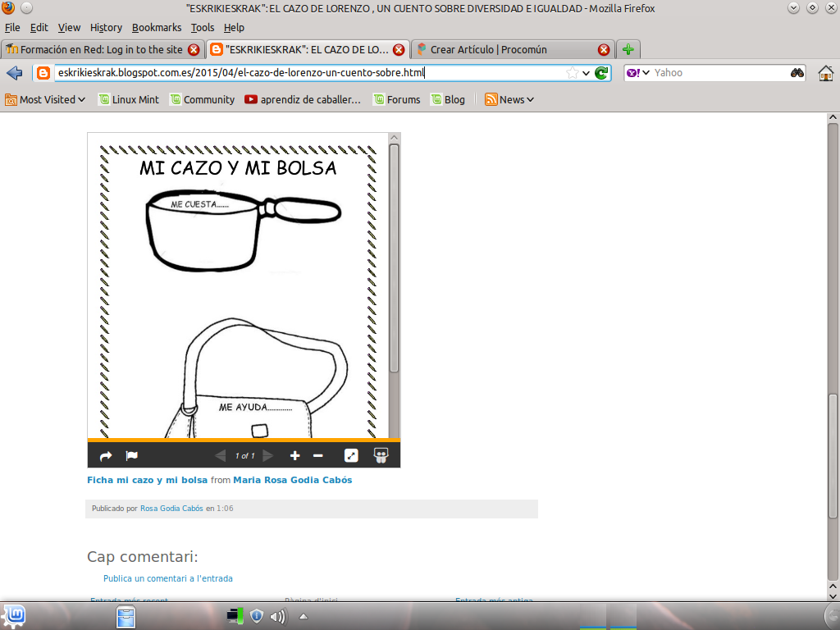Open the Linux Mint start menu
The width and height of the screenshot is (840, 630).
tap(15, 615)
